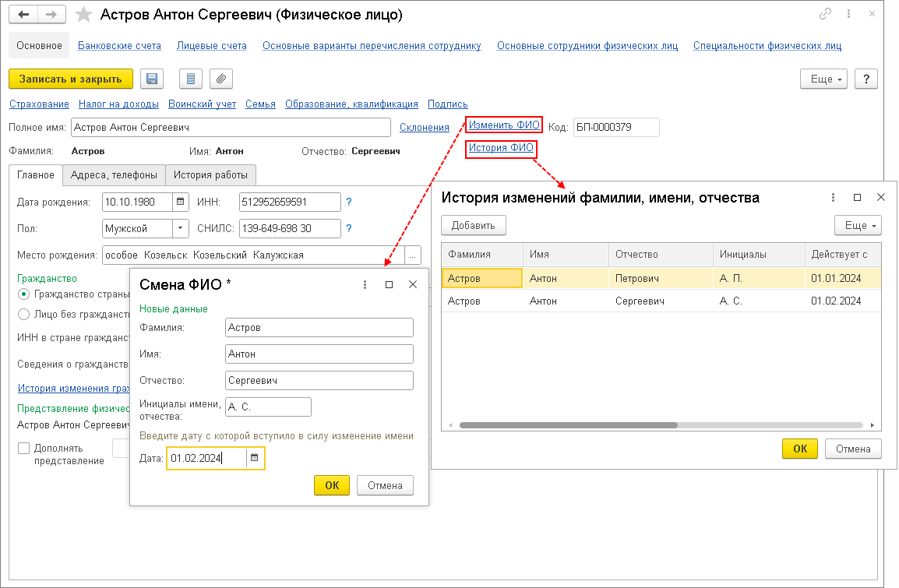Viewport: 899px width, 588px height.
Task: Open Еще dropdown in main toolbar
Action: coord(823,79)
